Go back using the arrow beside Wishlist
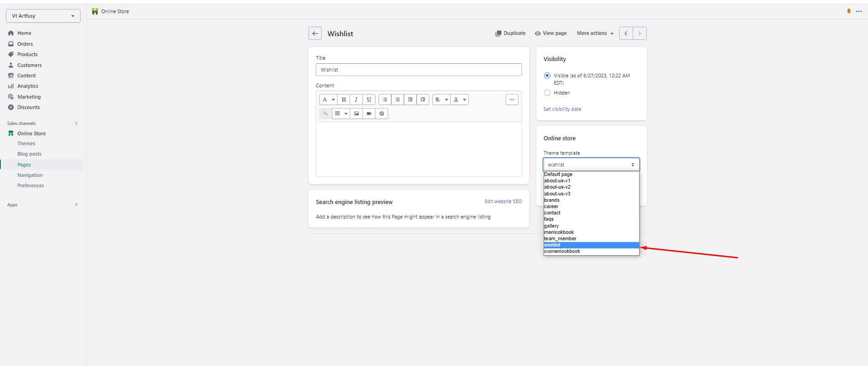The height and width of the screenshot is (366, 868). pyautogui.click(x=315, y=33)
